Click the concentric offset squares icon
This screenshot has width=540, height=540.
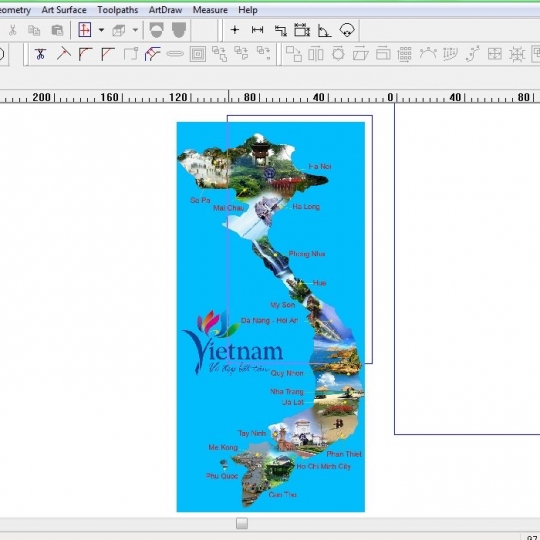(198, 54)
